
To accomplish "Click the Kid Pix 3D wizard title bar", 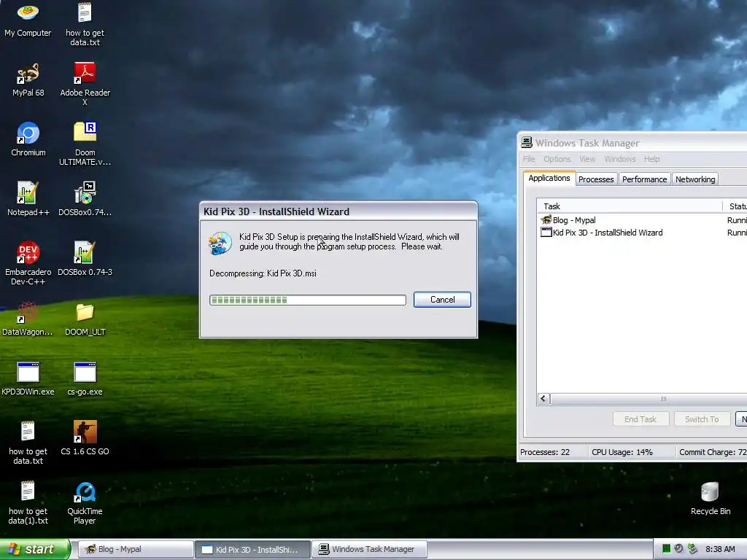I will click(338, 211).
